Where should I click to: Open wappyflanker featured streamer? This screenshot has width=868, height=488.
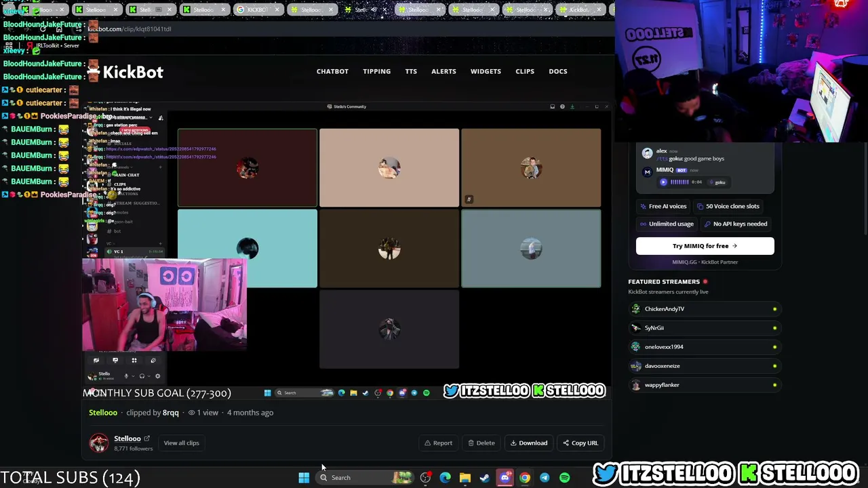coord(704,385)
